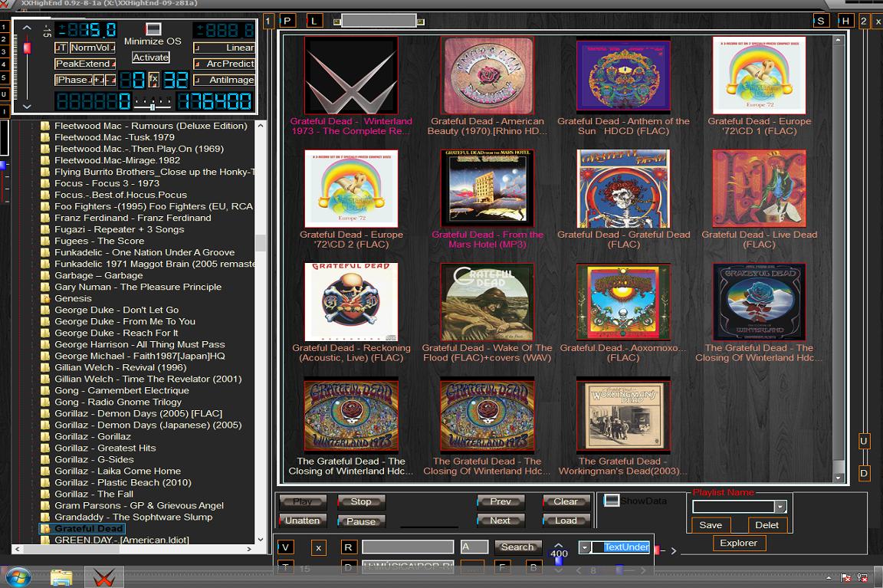Click the volume down chevron
The width and height of the screenshot is (883, 588).
[x=27, y=107]
